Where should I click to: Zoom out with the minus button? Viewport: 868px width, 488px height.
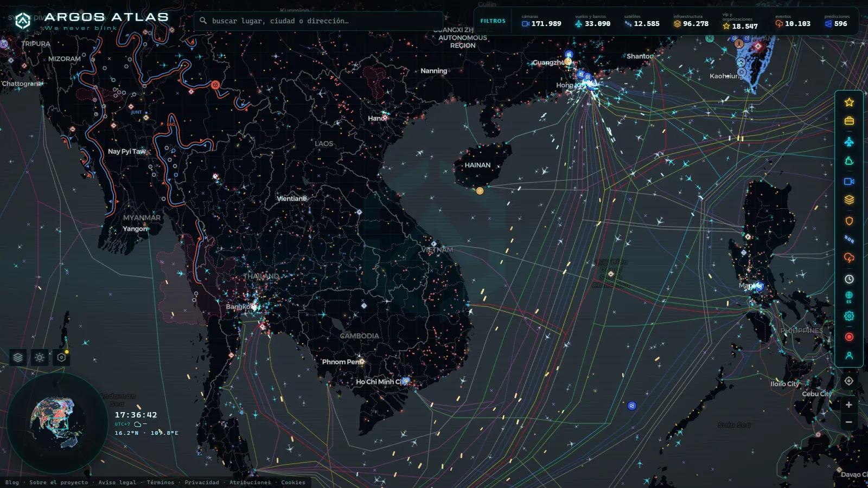pos(849,422)
